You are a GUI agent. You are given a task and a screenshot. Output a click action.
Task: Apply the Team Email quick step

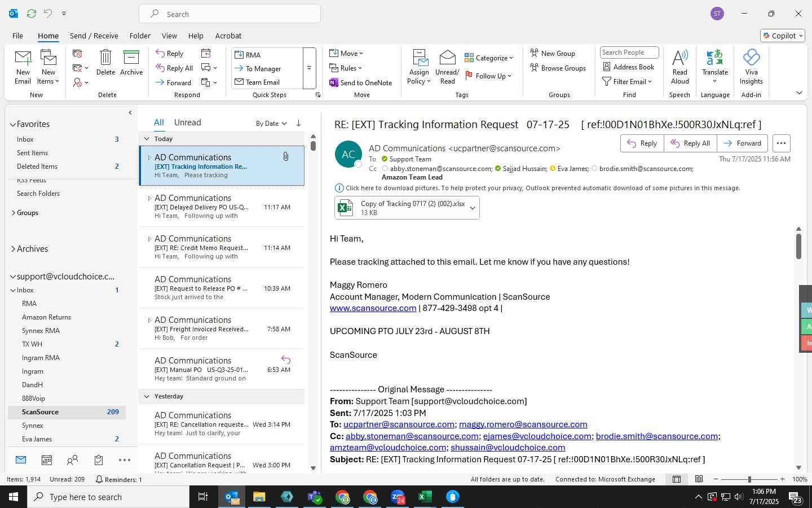point(267,82)
